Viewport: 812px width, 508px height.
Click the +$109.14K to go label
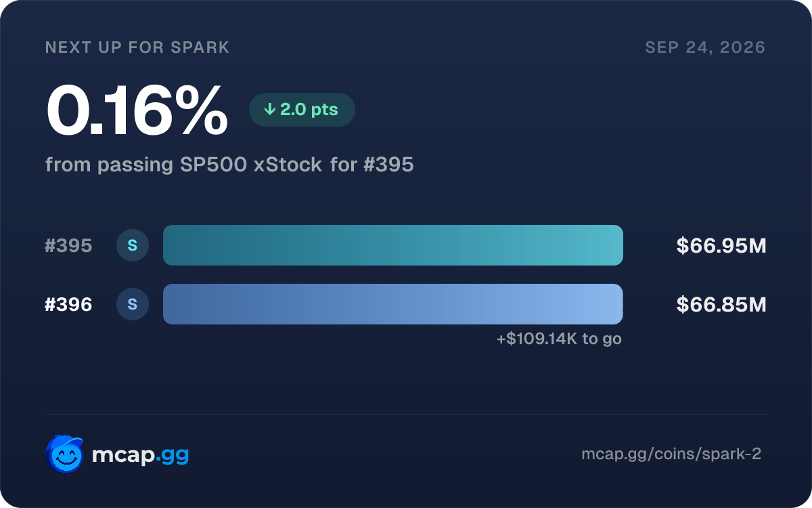[559, 339]
